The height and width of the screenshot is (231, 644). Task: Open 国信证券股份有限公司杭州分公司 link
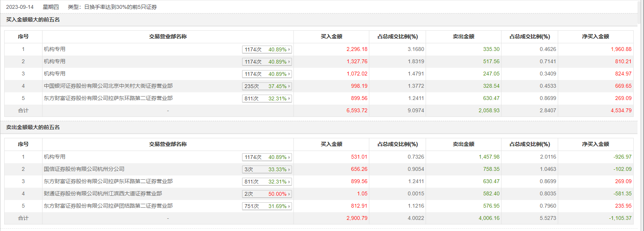pos(84,169)
